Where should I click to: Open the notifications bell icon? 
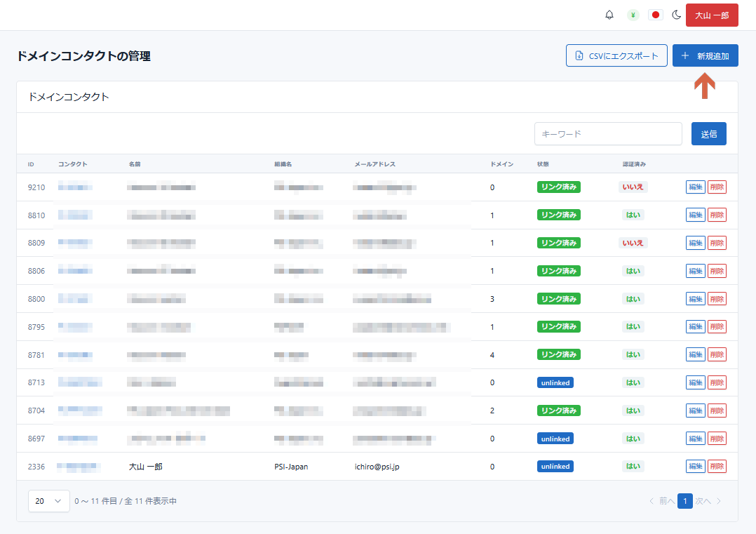pos(609,15)
